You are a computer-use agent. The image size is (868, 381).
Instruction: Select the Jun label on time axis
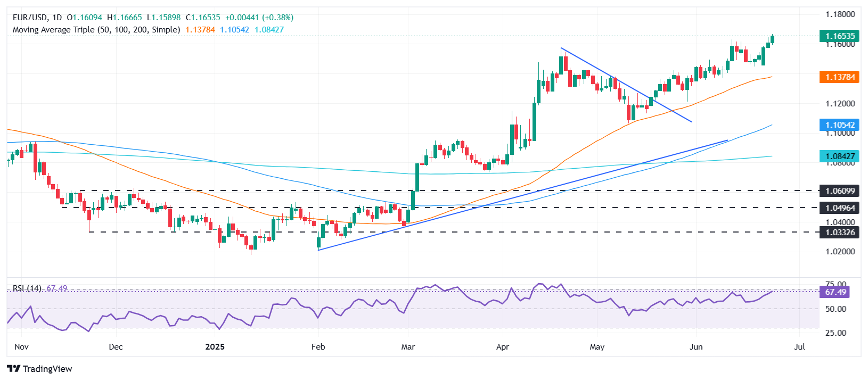coord(696,347)
